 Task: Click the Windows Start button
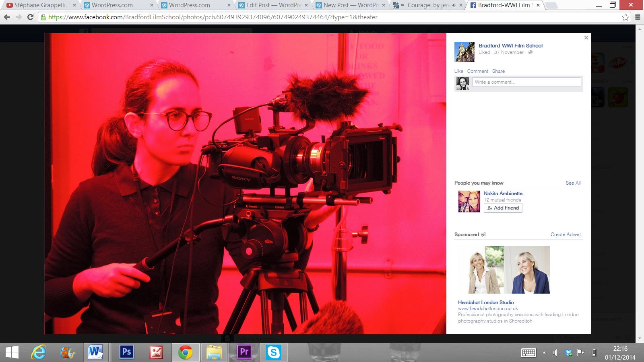[x=12, y=353]
